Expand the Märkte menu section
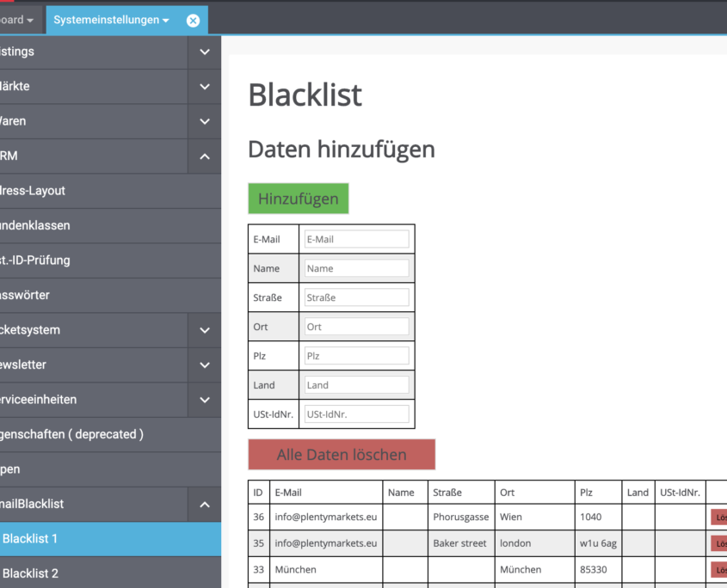Image resolution: width=727 pixels, height=588 pixels. (x=205, y=87)
